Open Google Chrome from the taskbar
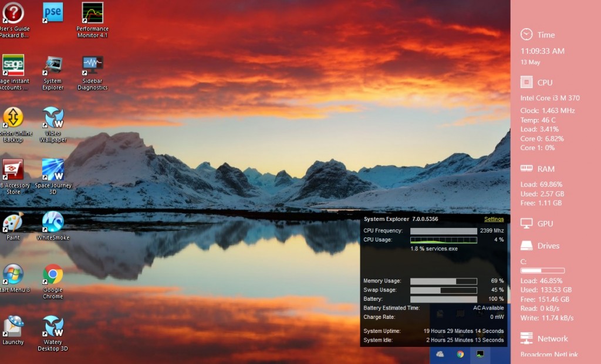 (x=460, y=355)
